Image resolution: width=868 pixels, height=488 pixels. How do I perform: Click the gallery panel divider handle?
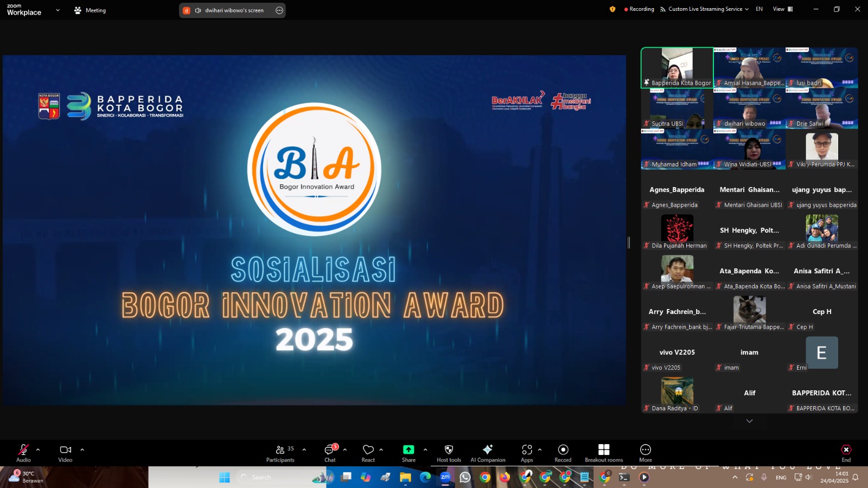629,242
